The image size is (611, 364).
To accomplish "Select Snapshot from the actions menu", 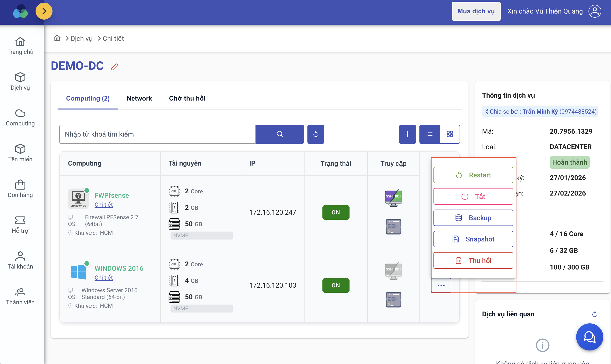I will coord(473,239).
